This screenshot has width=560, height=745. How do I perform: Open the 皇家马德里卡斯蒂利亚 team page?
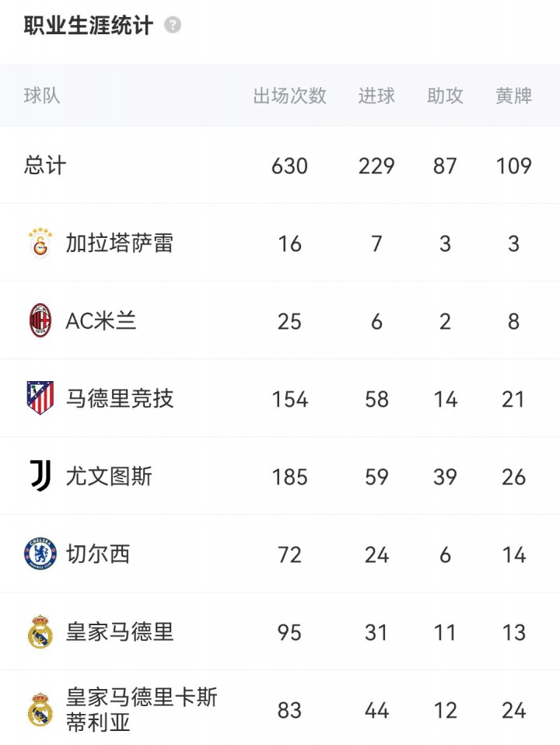(x=142, y=709)
